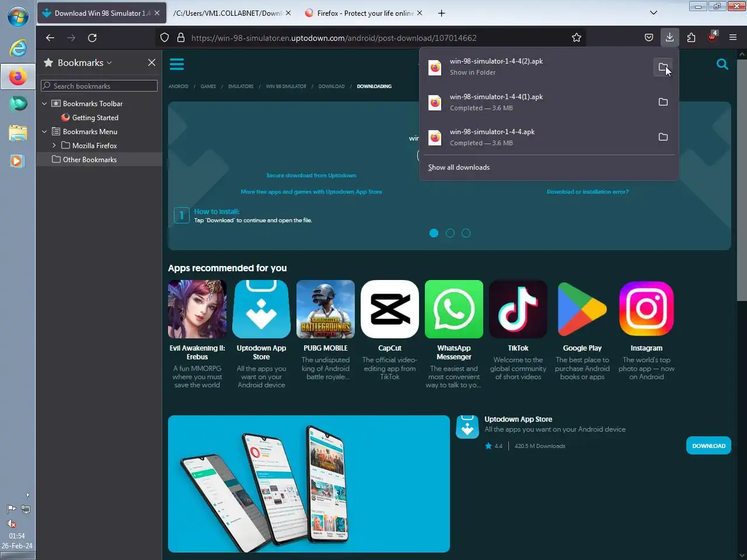Open the Windows Start orb
This screenshot has width=747, height=560.
pyautogui.click(x=18, y=16)
